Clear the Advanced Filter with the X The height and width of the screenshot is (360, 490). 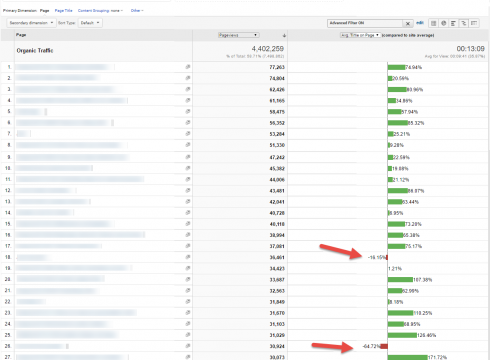[x=408, y=23]
